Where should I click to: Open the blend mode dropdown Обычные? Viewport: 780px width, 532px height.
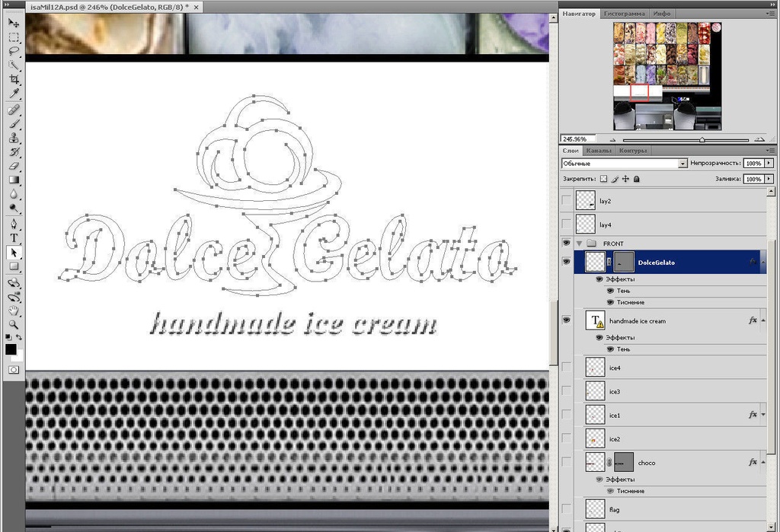coord(624,164)
